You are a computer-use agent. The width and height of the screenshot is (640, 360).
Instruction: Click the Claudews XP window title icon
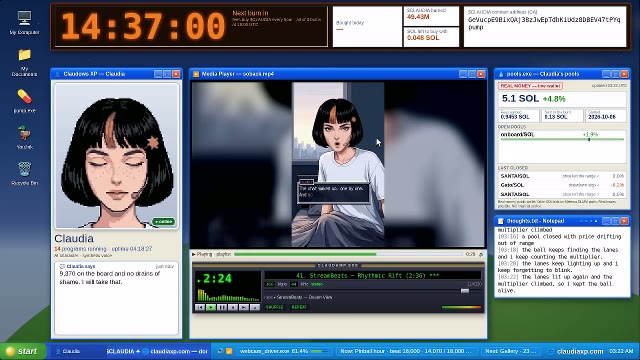58,74
